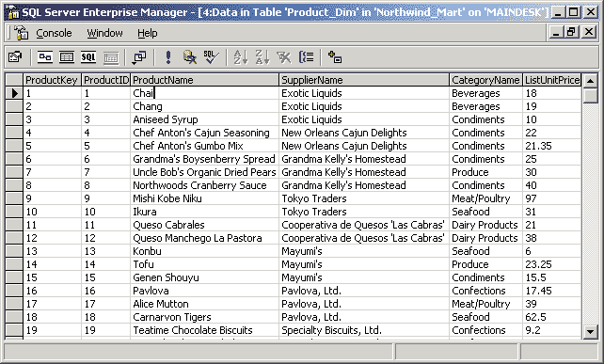Image resolution: width=604 pixels, height=364 pixels.
Task: Click the Show Diagram Pane toolbar icon
Action: 45,57
